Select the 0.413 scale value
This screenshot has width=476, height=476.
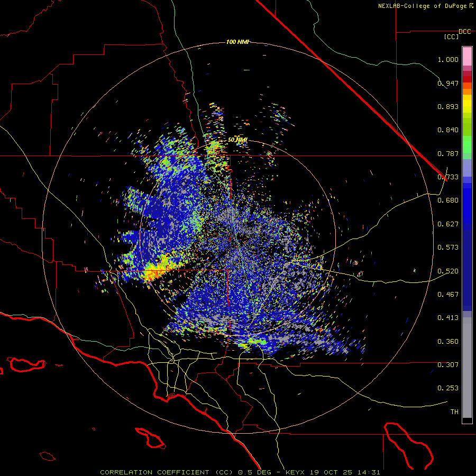point(448,318)
